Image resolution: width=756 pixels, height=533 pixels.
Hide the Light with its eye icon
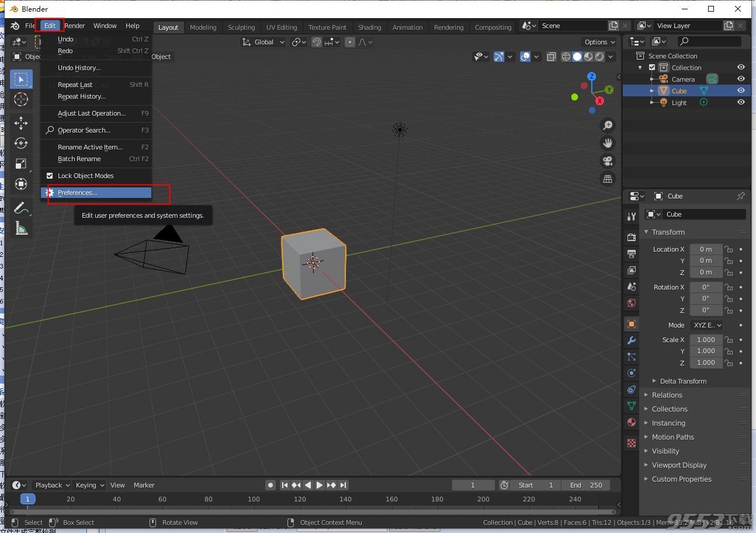click(741, 102)
